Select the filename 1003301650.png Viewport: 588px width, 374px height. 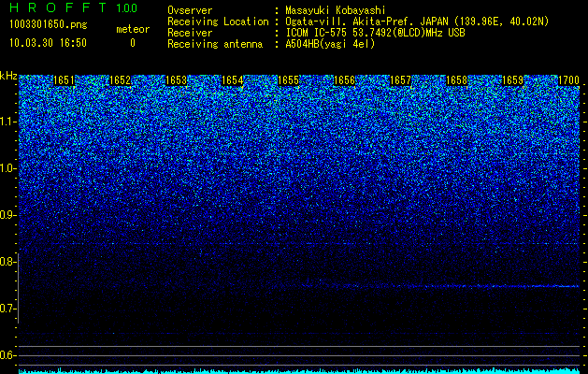(49, 25)
